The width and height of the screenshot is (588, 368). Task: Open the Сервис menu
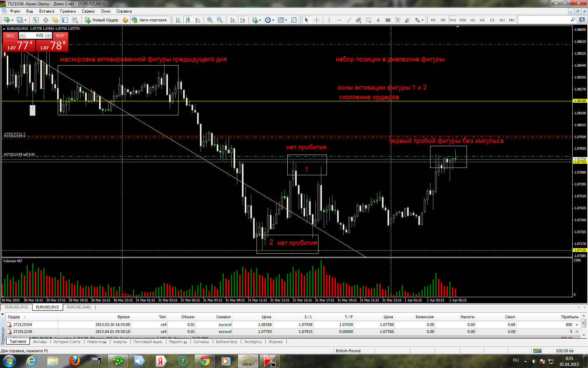pos(88,11)
